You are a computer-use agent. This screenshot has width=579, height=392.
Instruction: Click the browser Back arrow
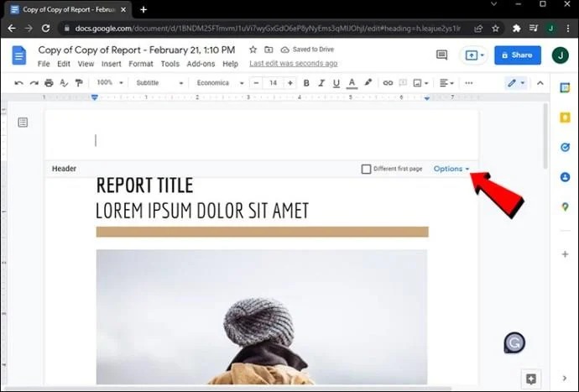[12, 28]
